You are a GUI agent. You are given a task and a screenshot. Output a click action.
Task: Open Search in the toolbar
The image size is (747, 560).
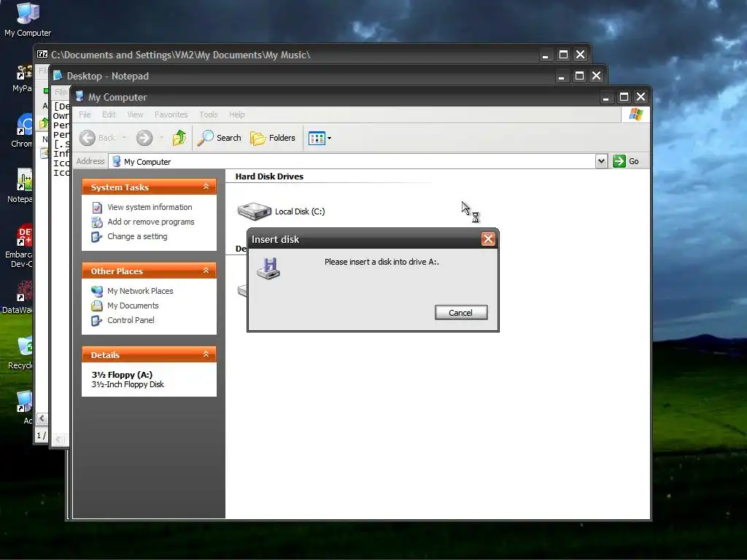[x=220, y=138]
